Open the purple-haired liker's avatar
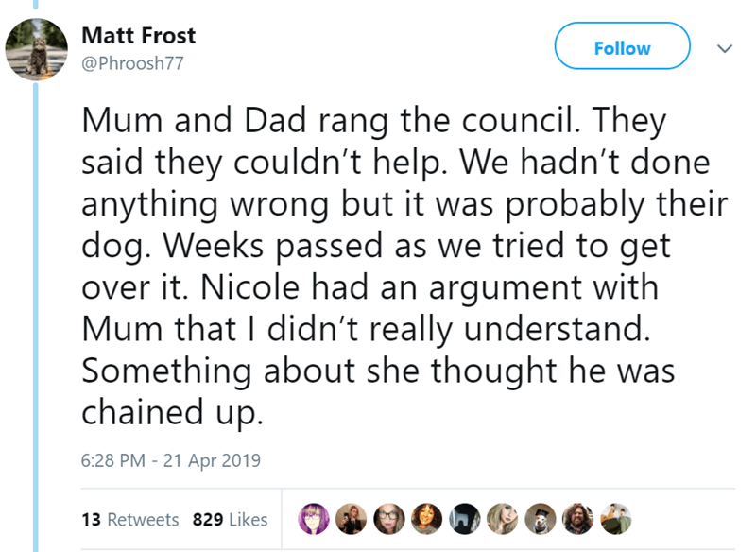The height and width of the screenshot is (552, 756). pos(312,518)
